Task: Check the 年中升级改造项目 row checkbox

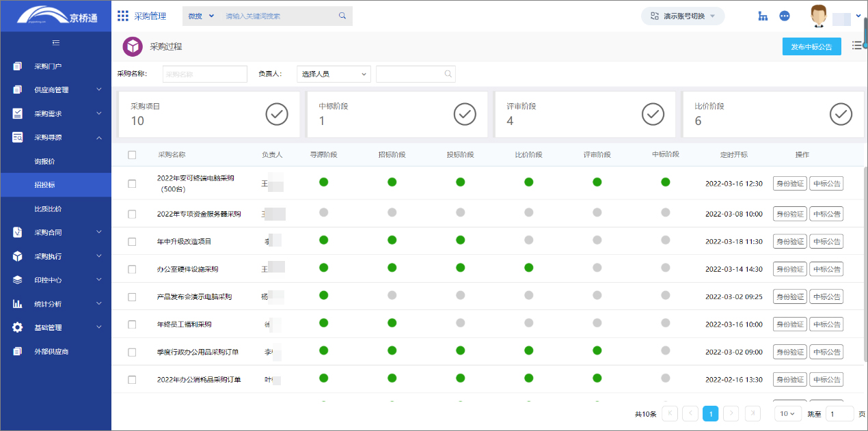Action: (x=132, y=242)
